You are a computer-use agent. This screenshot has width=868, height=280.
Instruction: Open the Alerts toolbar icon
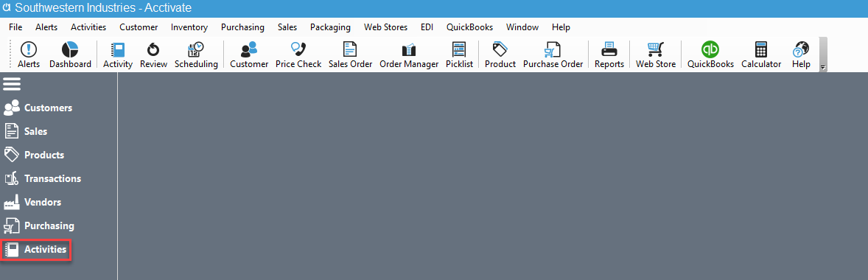(29, 55)
